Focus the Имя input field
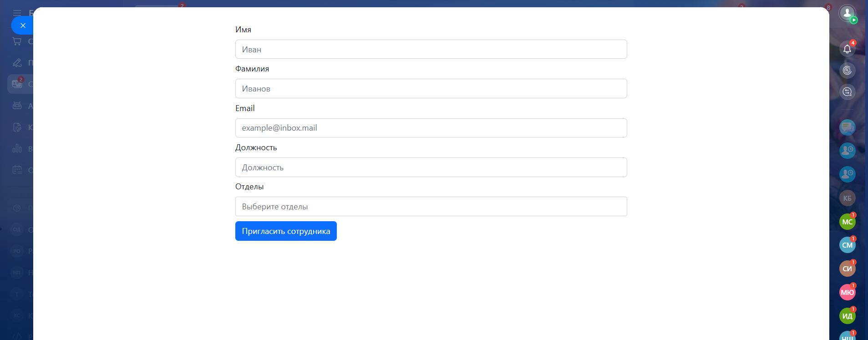 (x=431, y=49)
